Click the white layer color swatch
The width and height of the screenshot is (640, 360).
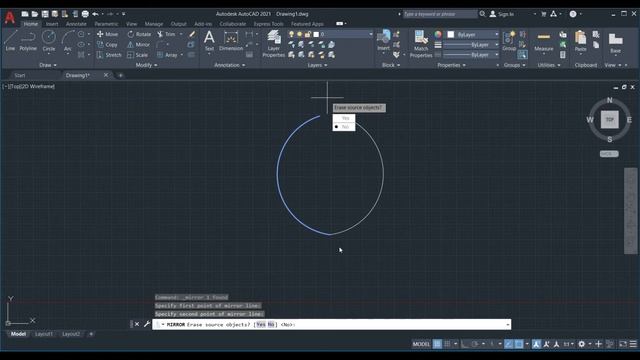(316, 34)
